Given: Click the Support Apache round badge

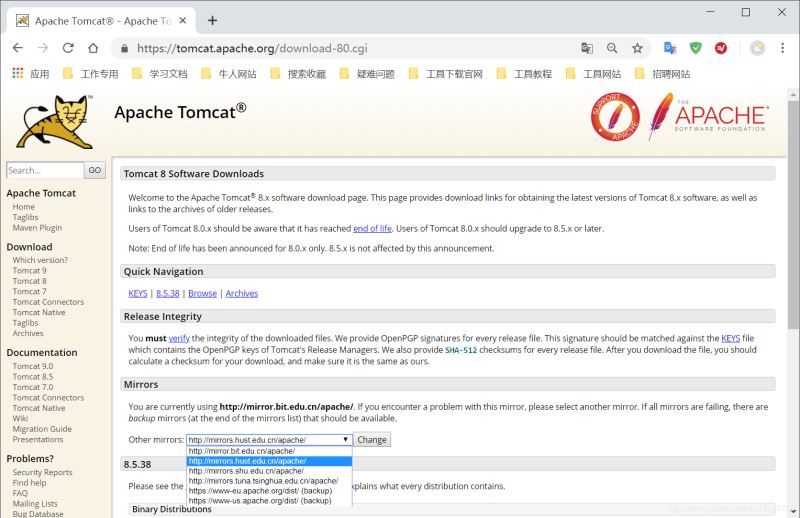Looking at the screenshot, I should (614, 117).
